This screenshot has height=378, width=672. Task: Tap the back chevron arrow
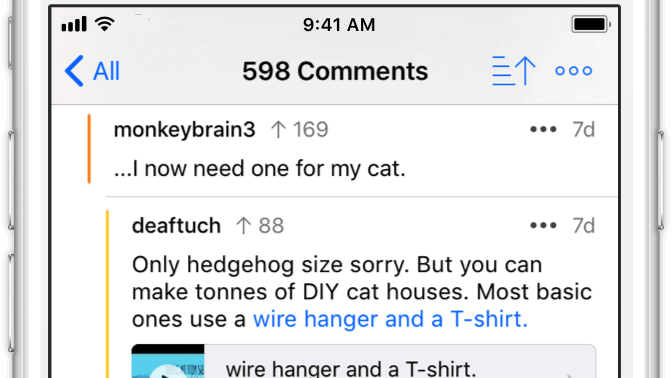pyautogui.click(x=74, y=71)
